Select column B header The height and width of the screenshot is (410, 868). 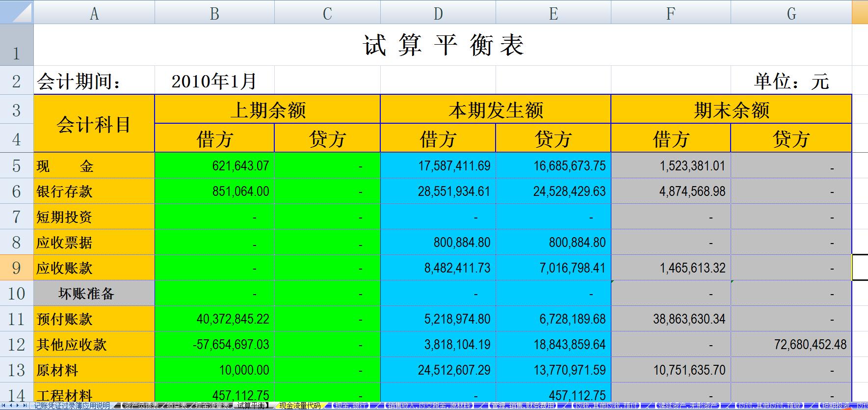point(214,13)
